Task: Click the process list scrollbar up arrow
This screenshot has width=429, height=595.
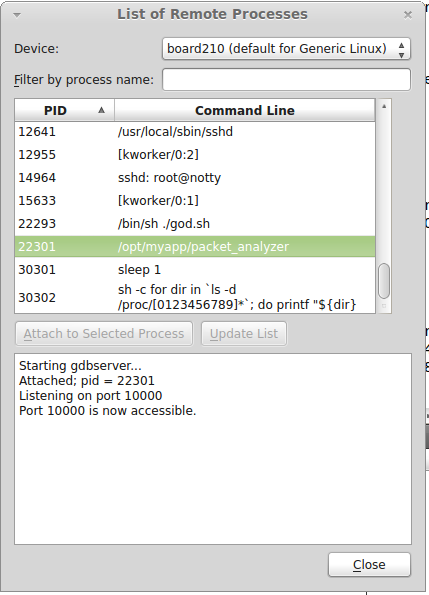Action: click(x=384, y=106)
